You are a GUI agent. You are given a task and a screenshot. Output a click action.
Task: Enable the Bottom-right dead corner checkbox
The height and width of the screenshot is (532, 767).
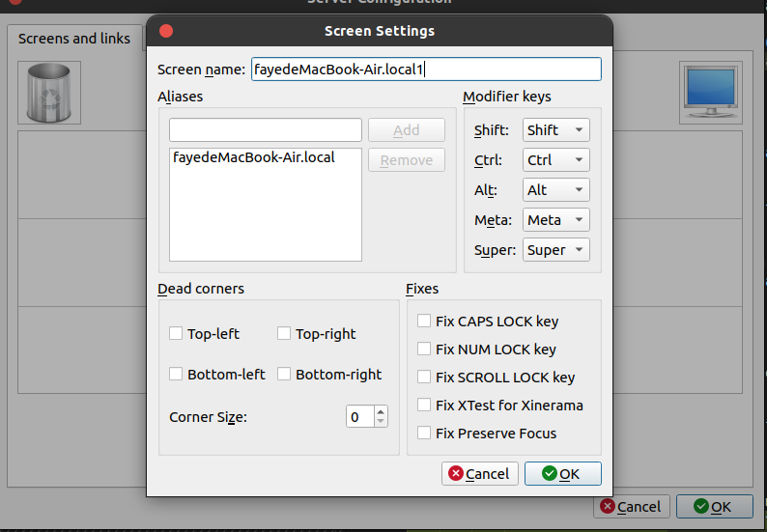tap(284, 374)
